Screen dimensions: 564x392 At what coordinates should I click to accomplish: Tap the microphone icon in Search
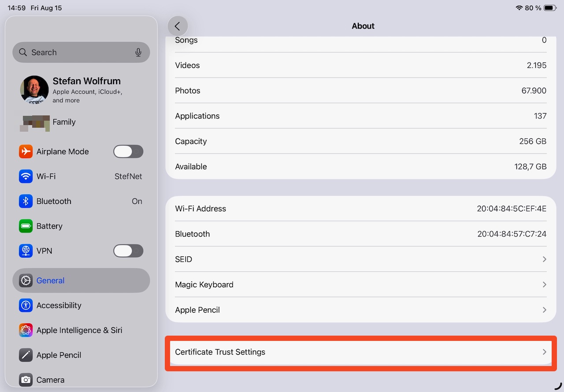(x=138, y=52)
